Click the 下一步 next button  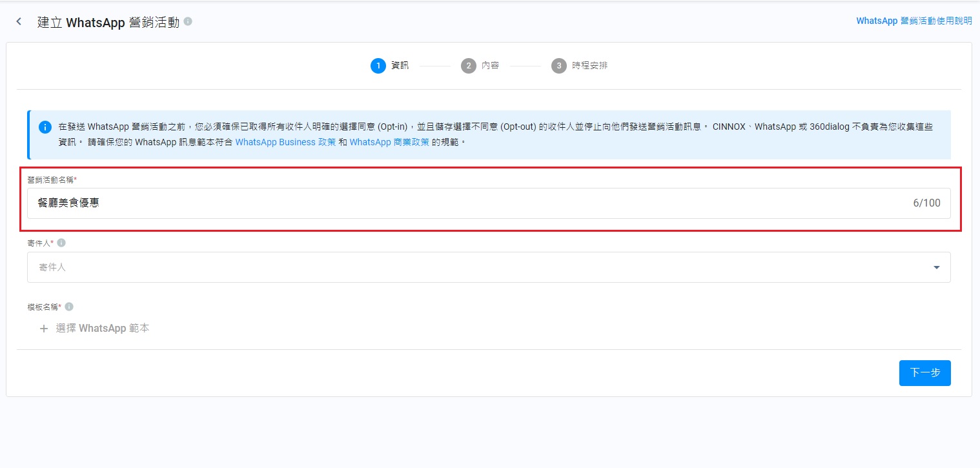(x=925, y=373)
